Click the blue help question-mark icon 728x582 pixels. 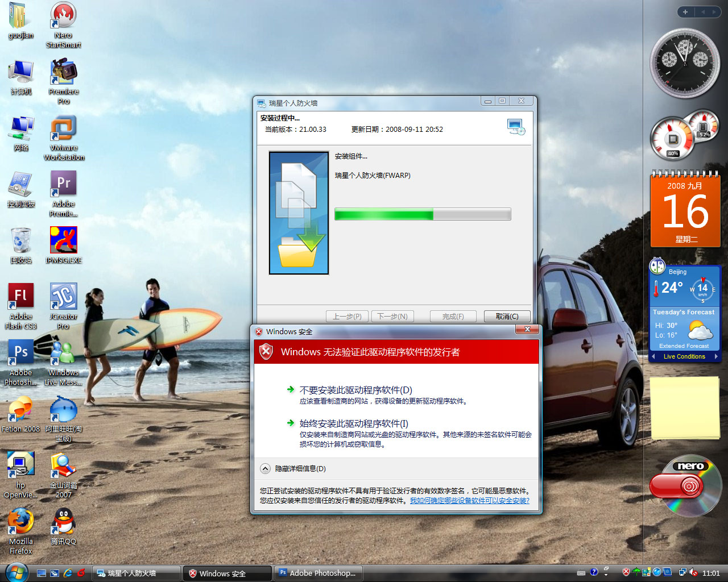(x=594, y=572)
